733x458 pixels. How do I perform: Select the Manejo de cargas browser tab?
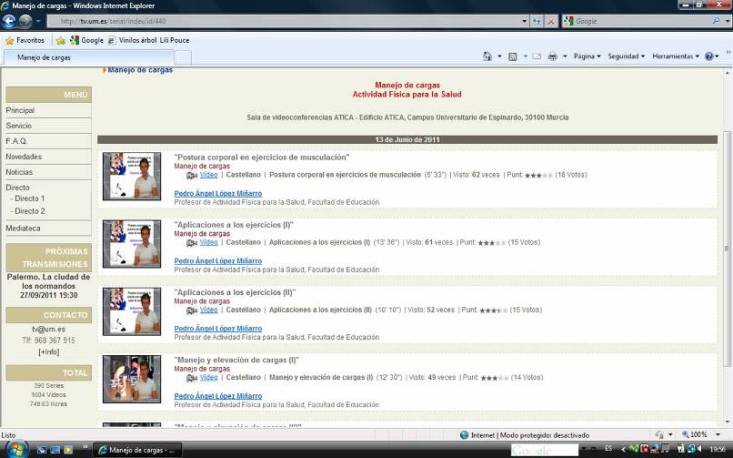click(46, 58)
